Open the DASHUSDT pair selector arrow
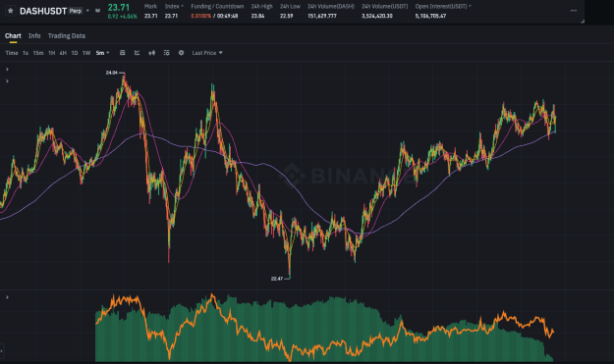This screenshot has height=364, width=614. point(87,11)
